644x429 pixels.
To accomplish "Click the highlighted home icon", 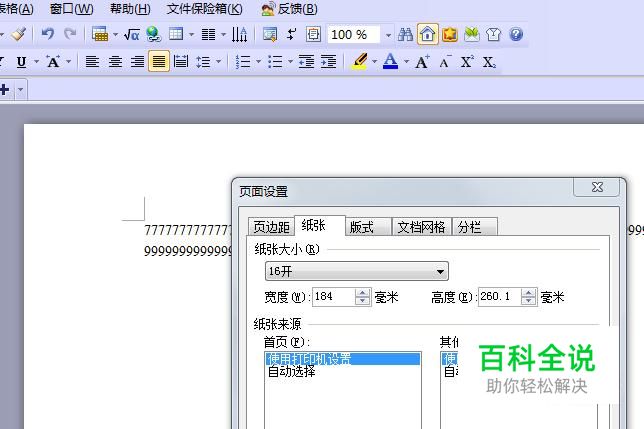I will coord(428,34).
